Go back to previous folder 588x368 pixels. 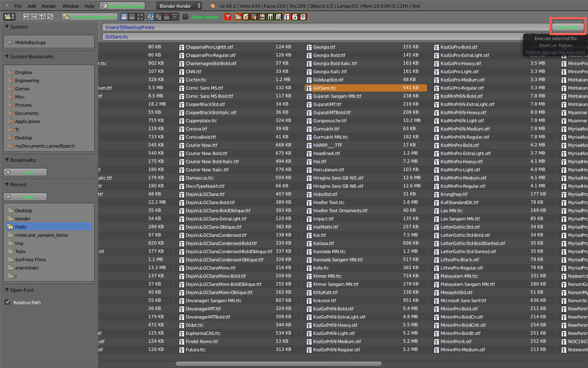tap(26, 17)
